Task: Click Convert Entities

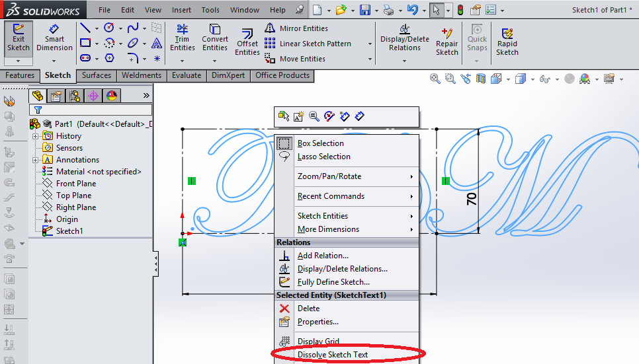Action: (x=215, y=38)
